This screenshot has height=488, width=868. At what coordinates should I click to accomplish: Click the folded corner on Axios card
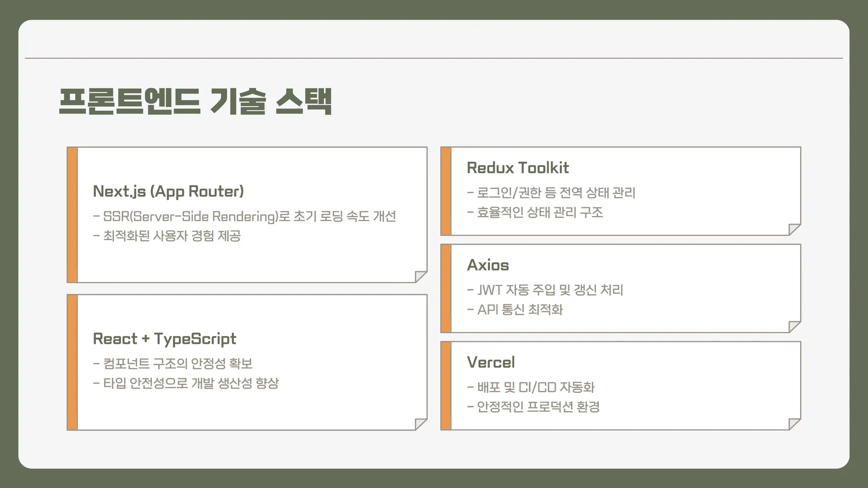tap(794, 326)
